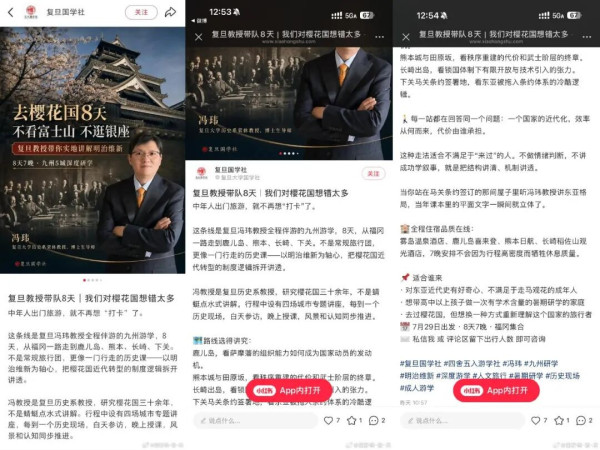Open the 复旦国学社 avatar in the left header

pyautogui.click(x=31, y=12)
